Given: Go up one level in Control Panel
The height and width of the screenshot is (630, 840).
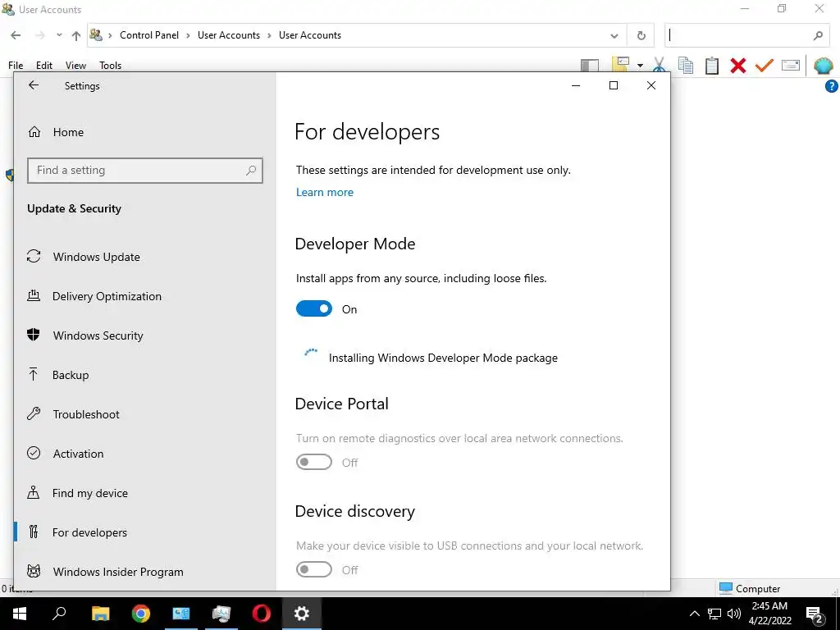Looking at the screenshot, I should (76, 36).
